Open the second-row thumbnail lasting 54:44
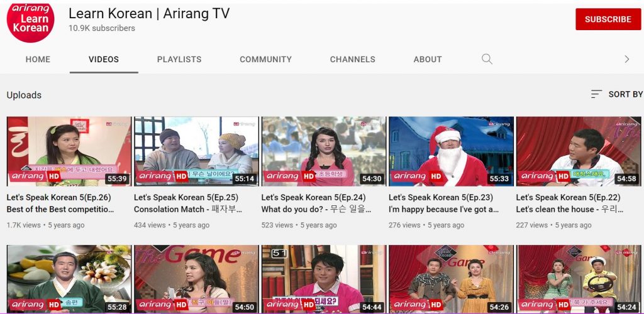644x314 pixels. point(324,279)
